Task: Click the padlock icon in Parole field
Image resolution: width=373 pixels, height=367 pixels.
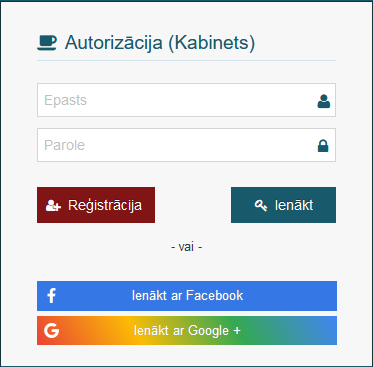Action: click(x=323, y=146)
